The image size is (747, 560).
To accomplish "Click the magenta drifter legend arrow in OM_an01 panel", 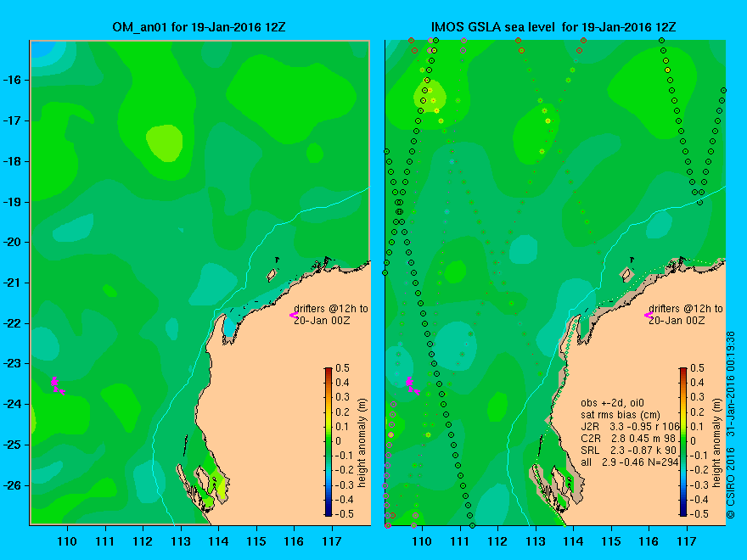I will (x=294, y=316).
